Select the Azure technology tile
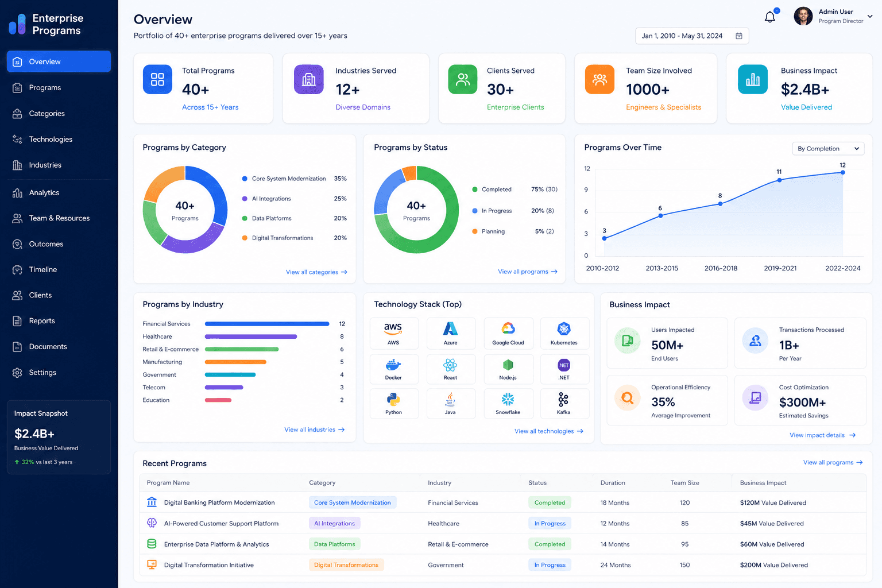882x588 pixels. [451, 333]
